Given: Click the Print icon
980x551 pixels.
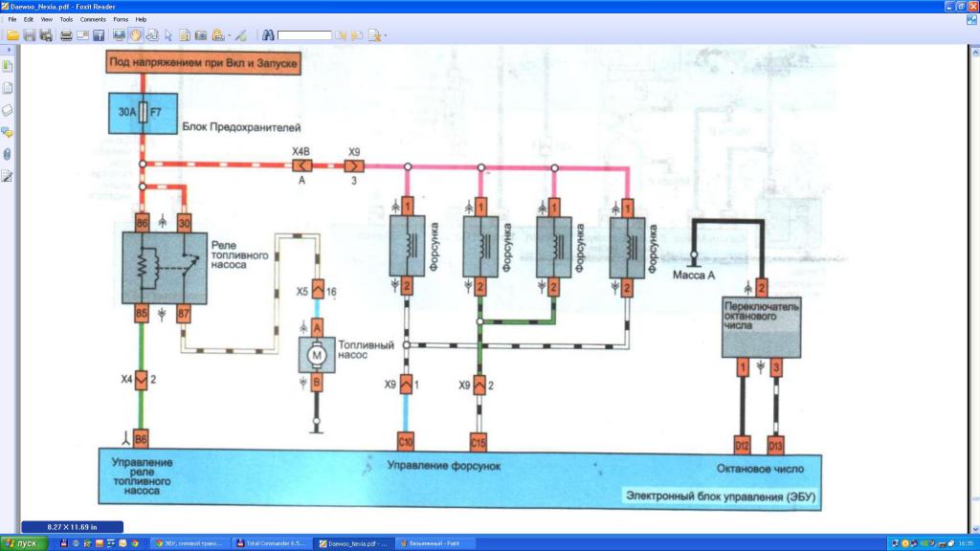Looking at the screenshot, I should click(66, 35).
